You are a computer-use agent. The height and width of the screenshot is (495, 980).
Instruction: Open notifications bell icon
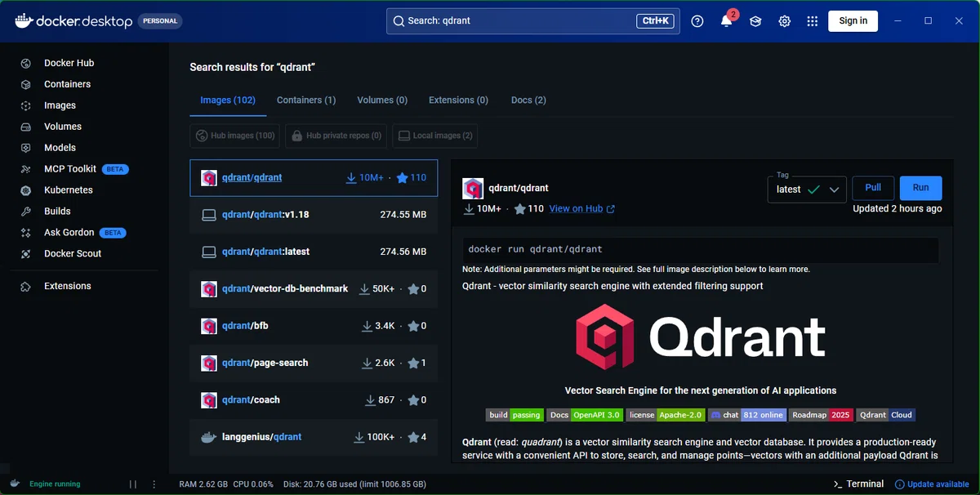(726, 21)
